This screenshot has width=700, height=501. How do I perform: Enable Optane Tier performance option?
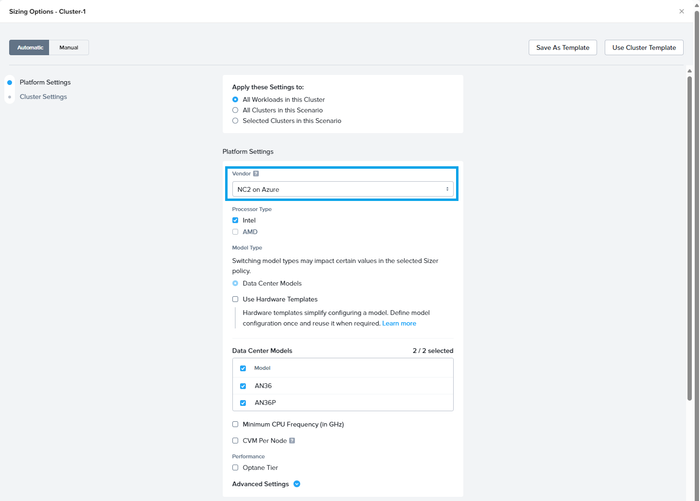tap(235, 468)
